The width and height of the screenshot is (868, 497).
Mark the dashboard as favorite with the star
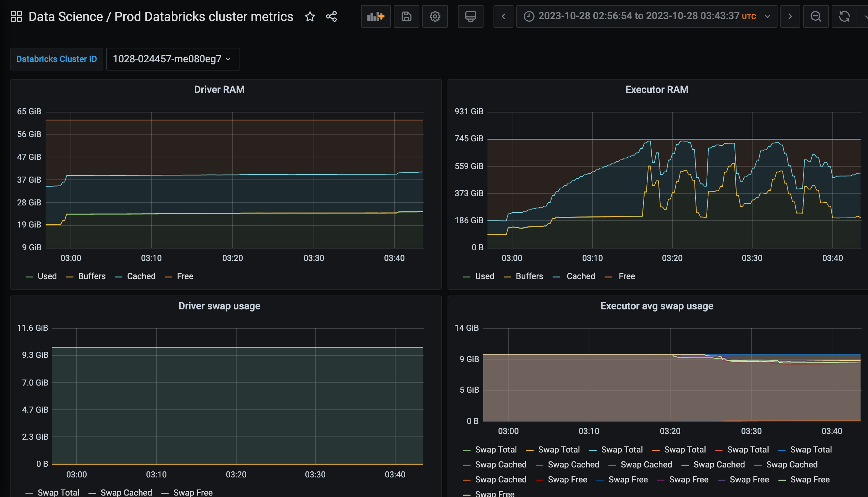point(310,16)
